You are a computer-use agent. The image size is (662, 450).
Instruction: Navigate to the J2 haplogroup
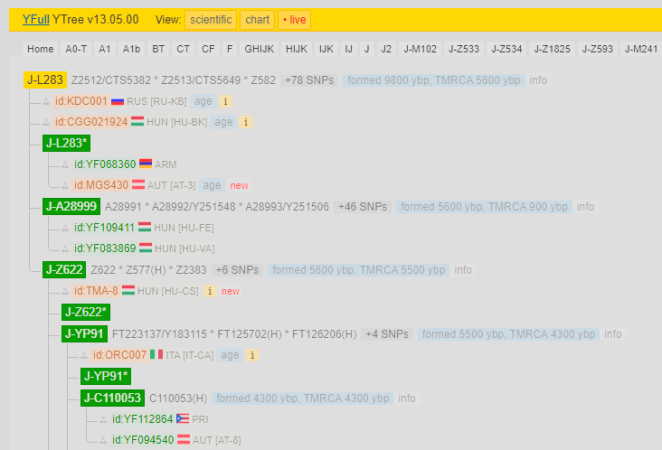click(386, 49)
